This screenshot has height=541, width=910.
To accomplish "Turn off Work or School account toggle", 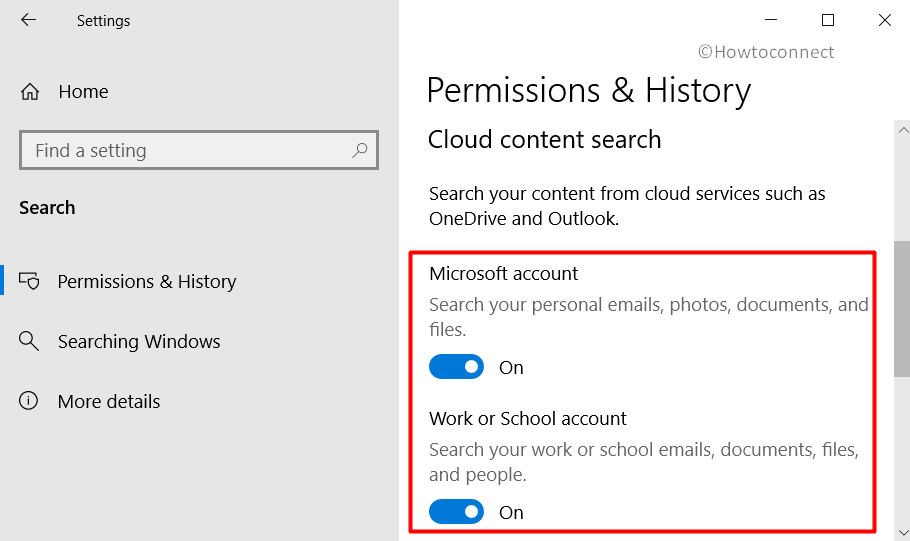I will click(x=456, y=512).
